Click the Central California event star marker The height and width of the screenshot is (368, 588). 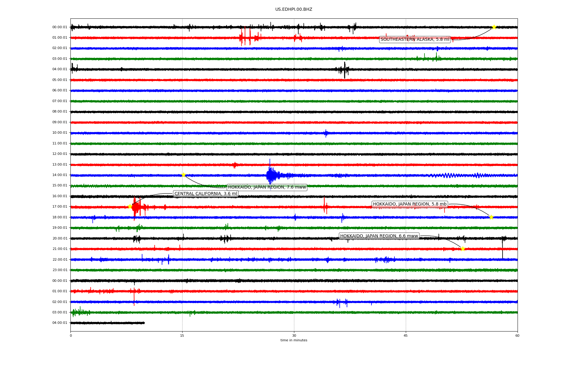pyautogui.click(x=130, y=206)
